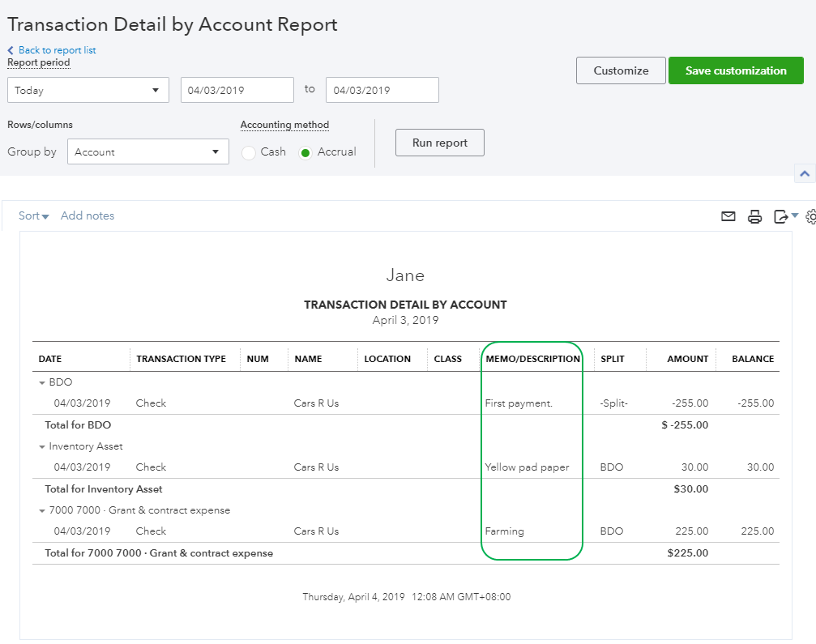The image size is (816, 644).
Task: Click the email report envelope icon
Action: 728,216
